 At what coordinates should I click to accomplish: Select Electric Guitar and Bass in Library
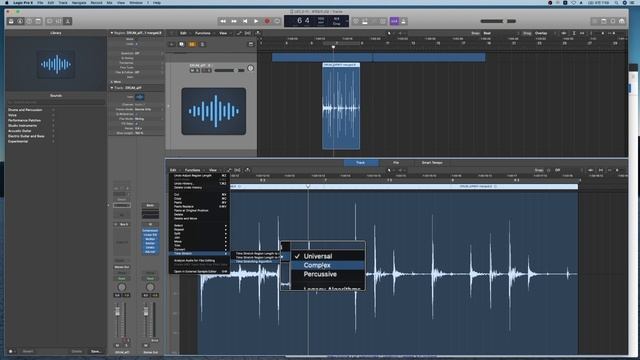point(26,136)
